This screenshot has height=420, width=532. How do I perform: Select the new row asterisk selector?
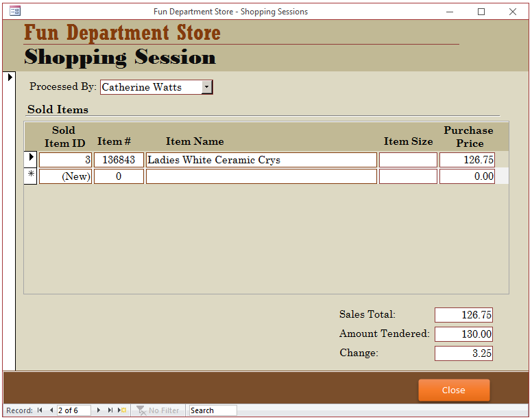[31, 174]
